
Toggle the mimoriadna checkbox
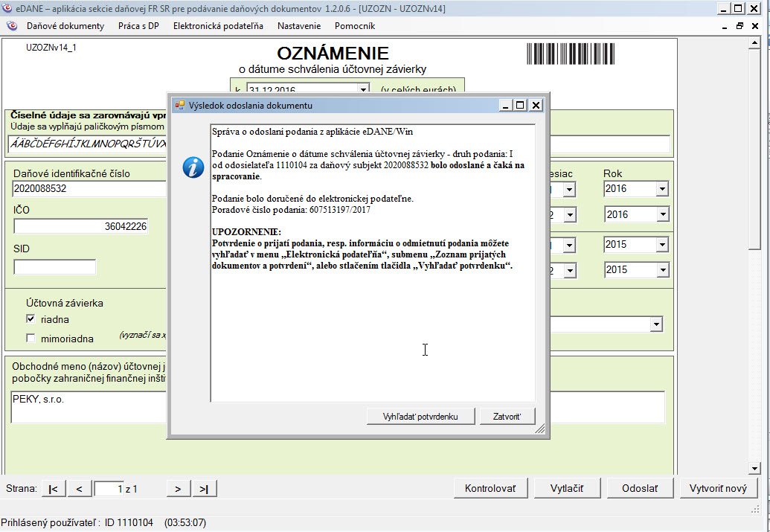point(31,338)
